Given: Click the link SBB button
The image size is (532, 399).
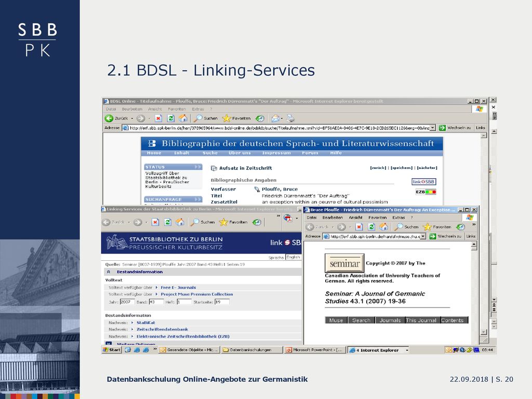Looking at the screenshot, I should point(424,182).
